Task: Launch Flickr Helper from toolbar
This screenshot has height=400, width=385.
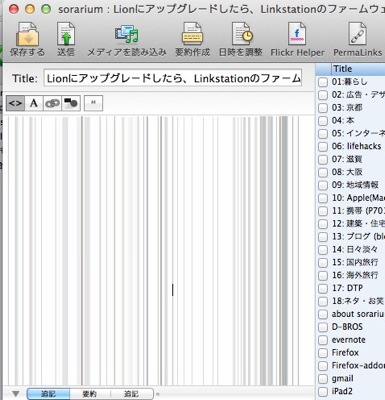Action: [297, 34]
